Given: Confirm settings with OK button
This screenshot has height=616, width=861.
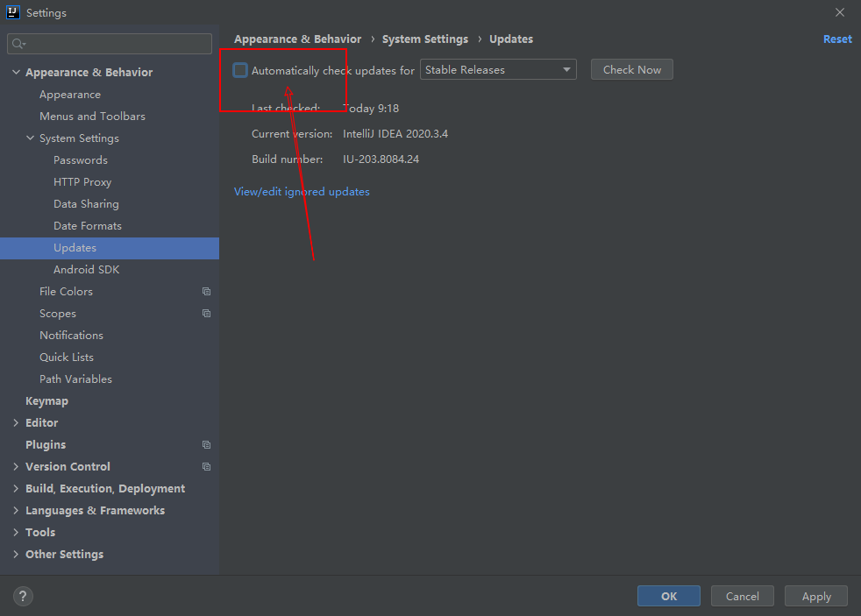Looking at the screenshot, I should [668, 596].
